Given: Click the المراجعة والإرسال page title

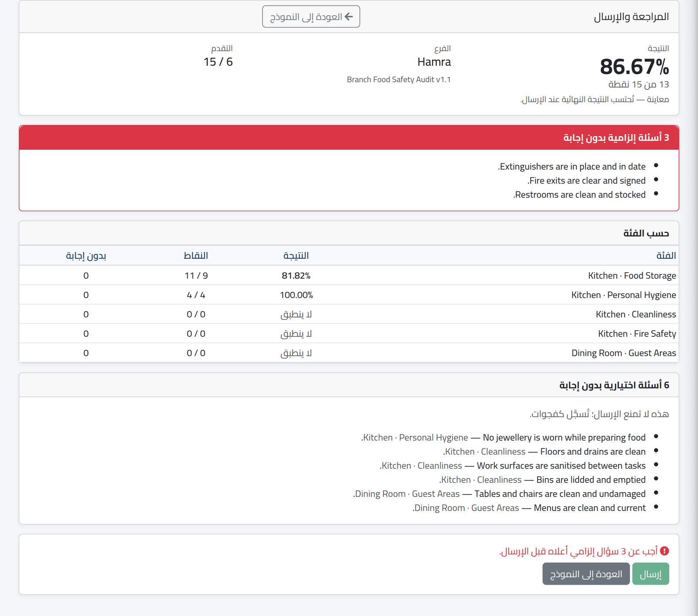Looking at the screenshot, I should tap(631, 17).
